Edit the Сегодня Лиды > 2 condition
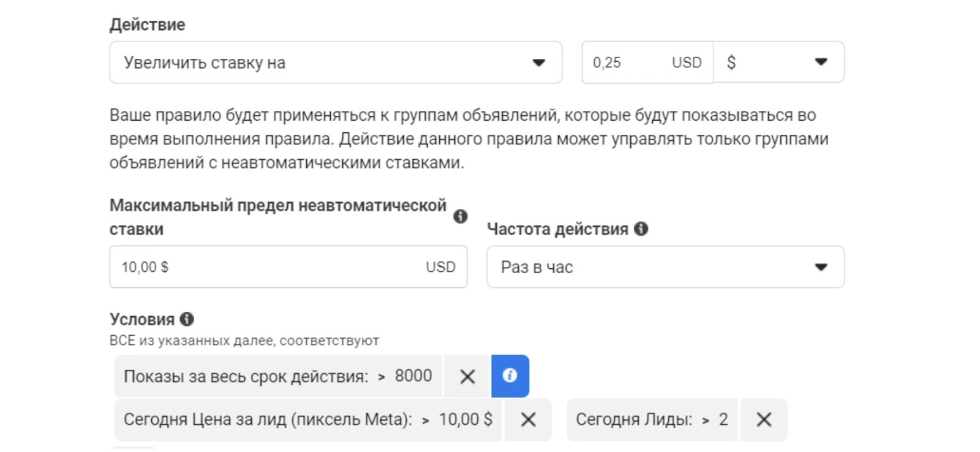980x452 pixels. click(x=652, y=420)
